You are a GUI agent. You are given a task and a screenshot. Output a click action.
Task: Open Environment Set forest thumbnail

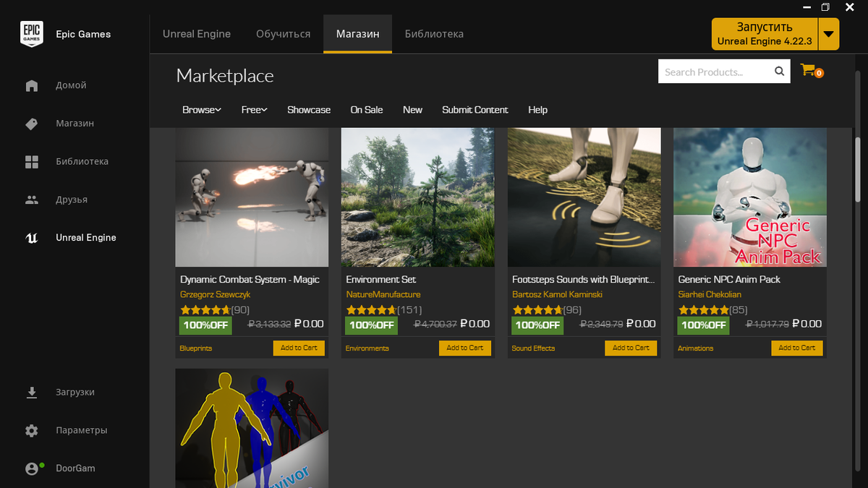point(418,197)
